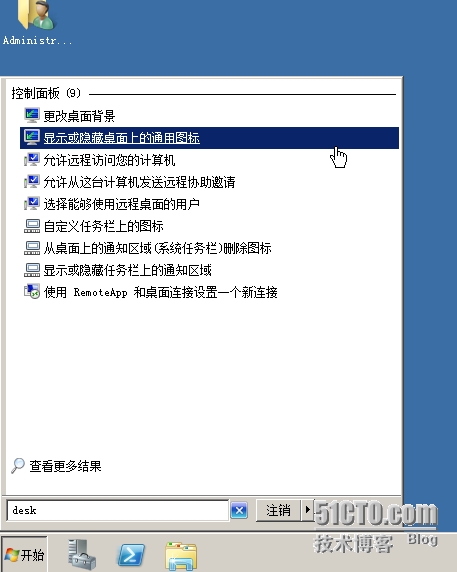Open 允许从这台计算机发送远程协助邀请

pos(139,182)
